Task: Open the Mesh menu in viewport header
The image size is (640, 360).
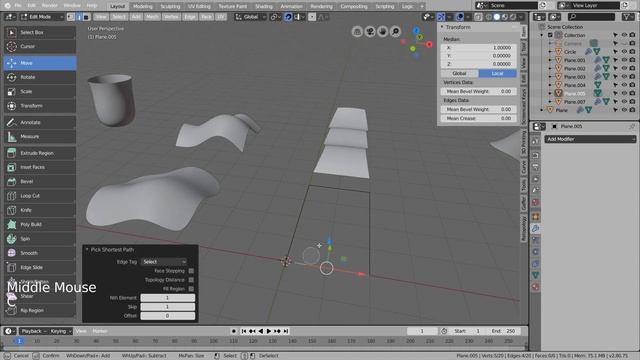Action: pos(152,17)
